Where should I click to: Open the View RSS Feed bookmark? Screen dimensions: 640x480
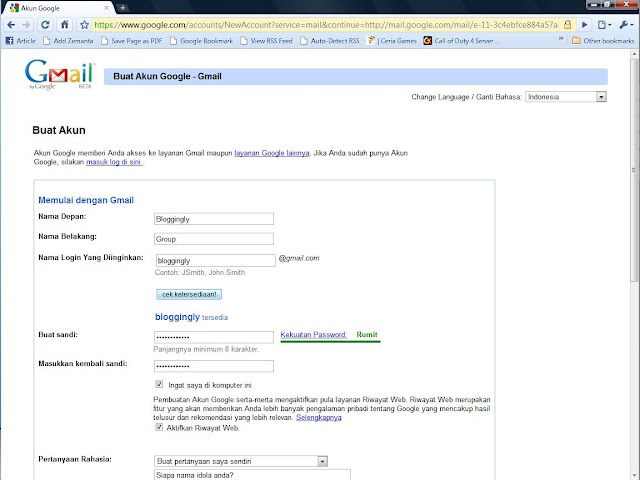pyautogui.click(x=267, y=41)
